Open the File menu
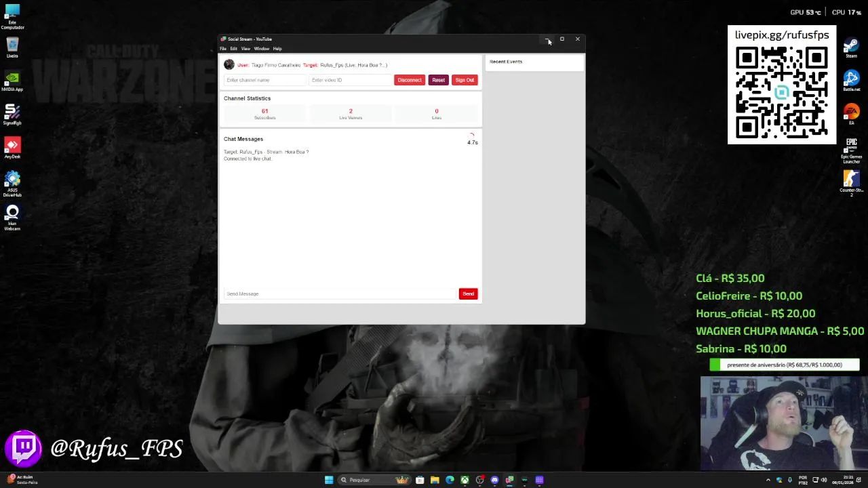868x488 pixels. point(223,49)
